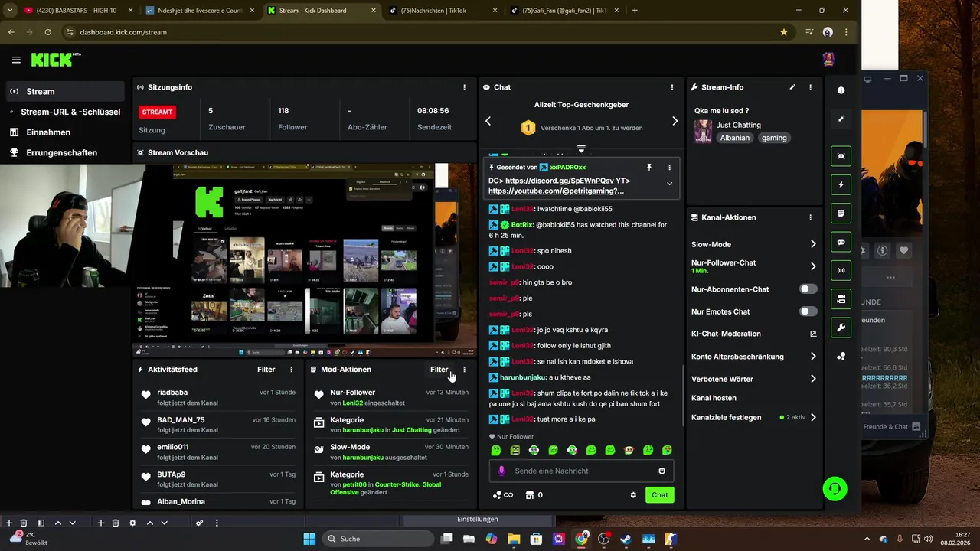980x551 pixels.
Task: Toggle Nur-Abonnenten-Chat switch
Action: click(808, 289)
